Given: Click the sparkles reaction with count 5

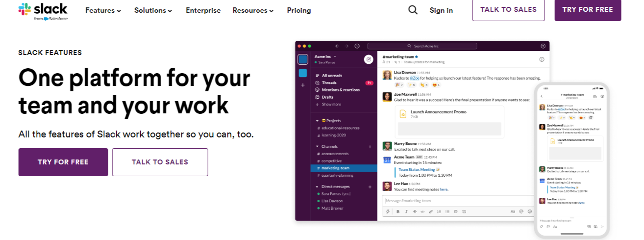Looking at the screenshot, I should [x=412, y=85].
